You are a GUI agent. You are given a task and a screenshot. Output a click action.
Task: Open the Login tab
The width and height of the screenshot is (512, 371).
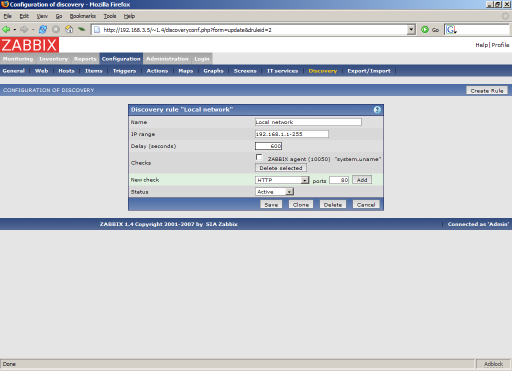pyautogui.click(x=202, y=59)
